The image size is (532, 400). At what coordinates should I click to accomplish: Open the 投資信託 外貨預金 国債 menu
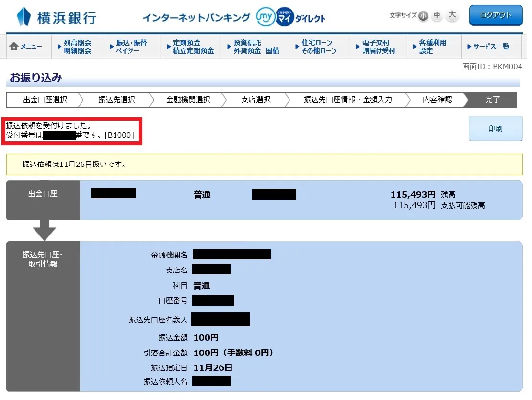click(255, 47)
